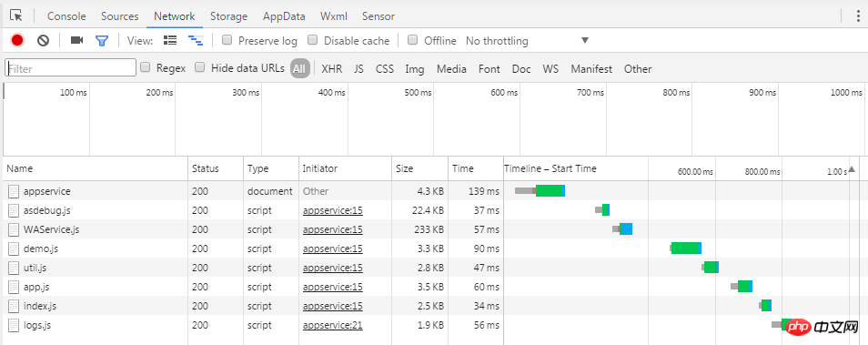Check the Disable cache option

pos(312,40)
